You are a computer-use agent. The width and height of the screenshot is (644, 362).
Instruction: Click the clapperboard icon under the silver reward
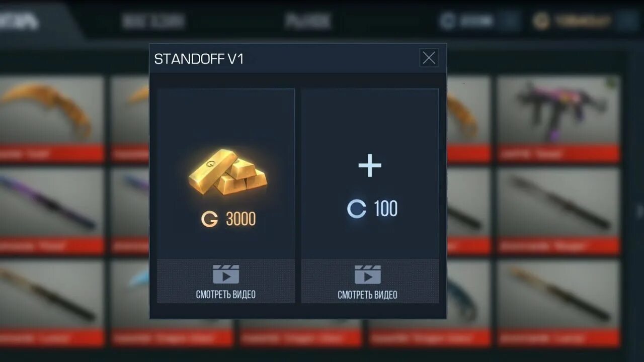(368, 275)
